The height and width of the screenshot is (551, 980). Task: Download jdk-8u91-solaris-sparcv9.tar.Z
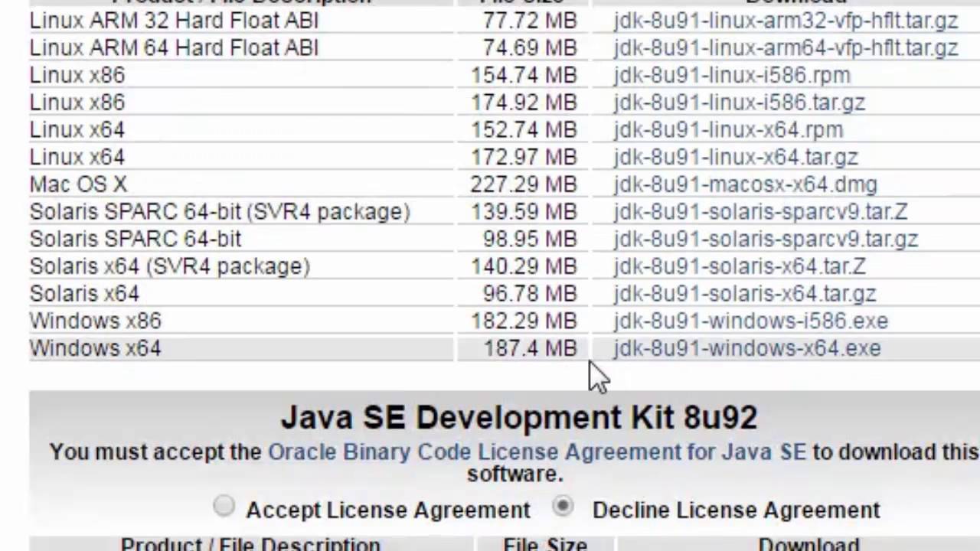coord(760,212)
